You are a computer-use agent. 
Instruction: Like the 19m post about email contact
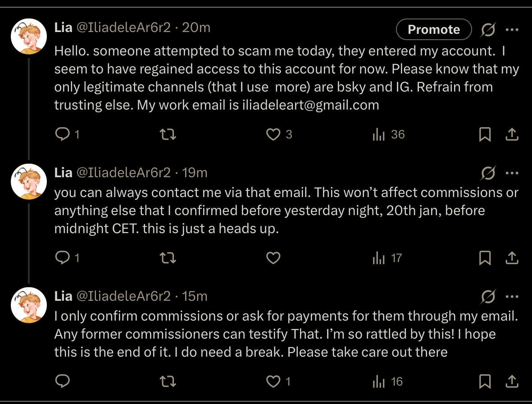(x=273, y=258)
